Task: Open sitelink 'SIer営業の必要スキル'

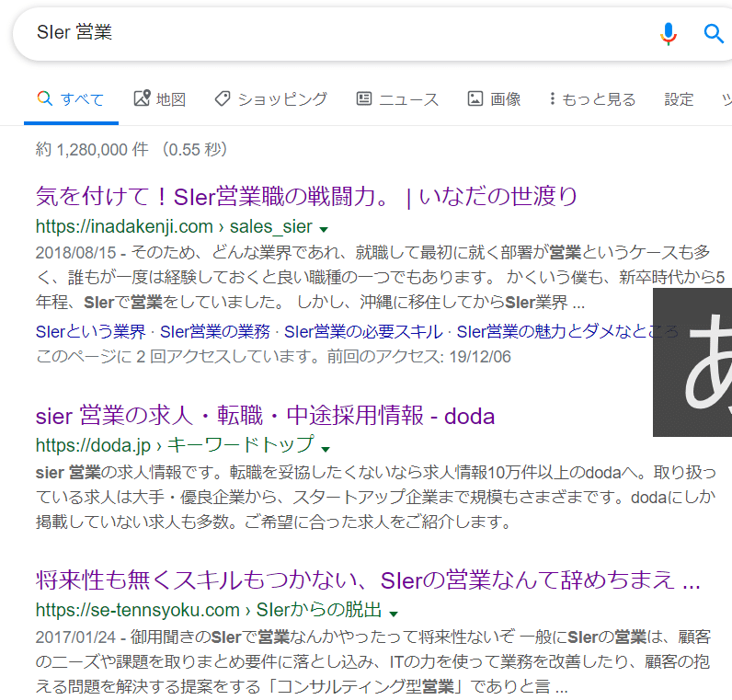Action: click(x=363, y=331)
